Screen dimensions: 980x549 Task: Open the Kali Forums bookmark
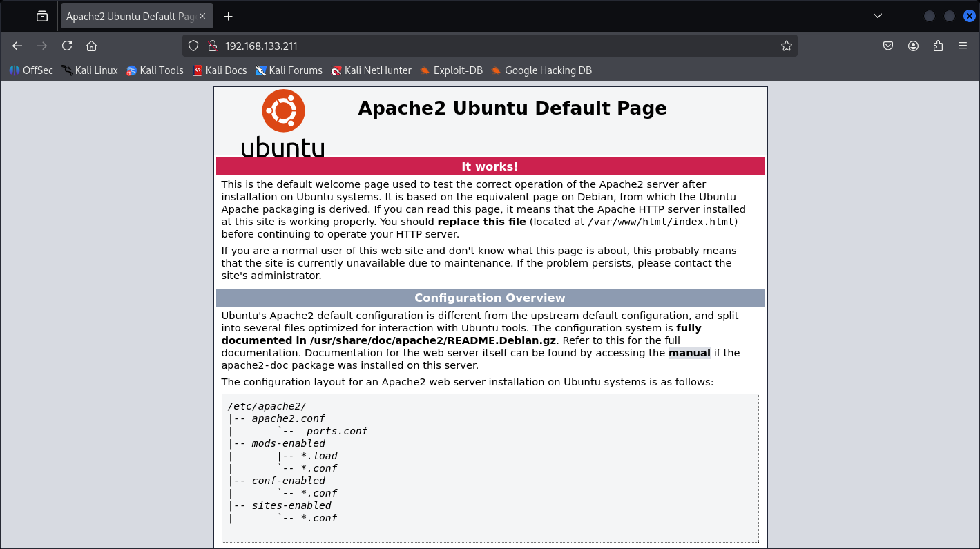[x=289, y=70]
